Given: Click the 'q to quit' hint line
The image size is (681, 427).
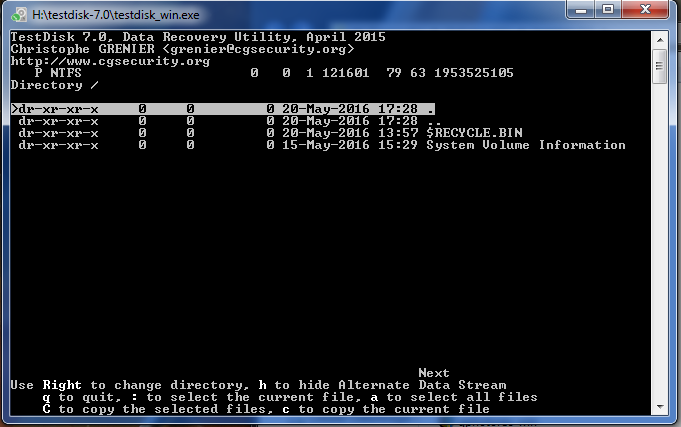Looking at the screenshot, I should coord(290,397).
